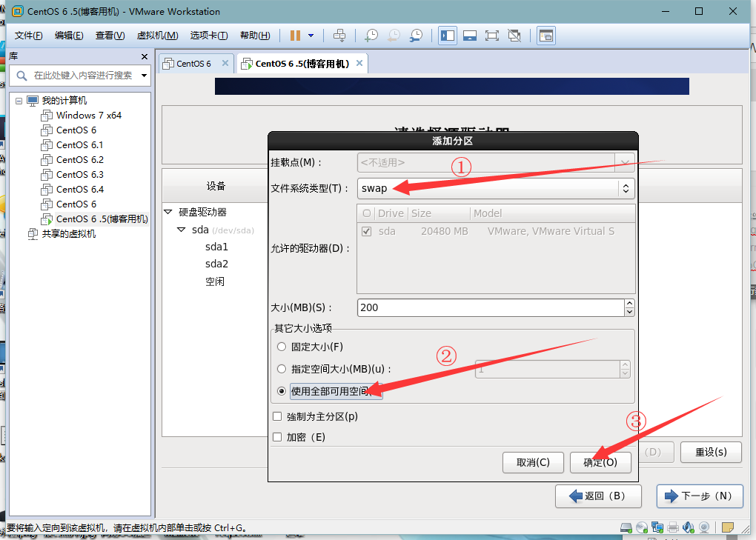Screen dimensions: 756x540
Task: Click the search magnifier icon in library
Action: [x=21, y=76]
